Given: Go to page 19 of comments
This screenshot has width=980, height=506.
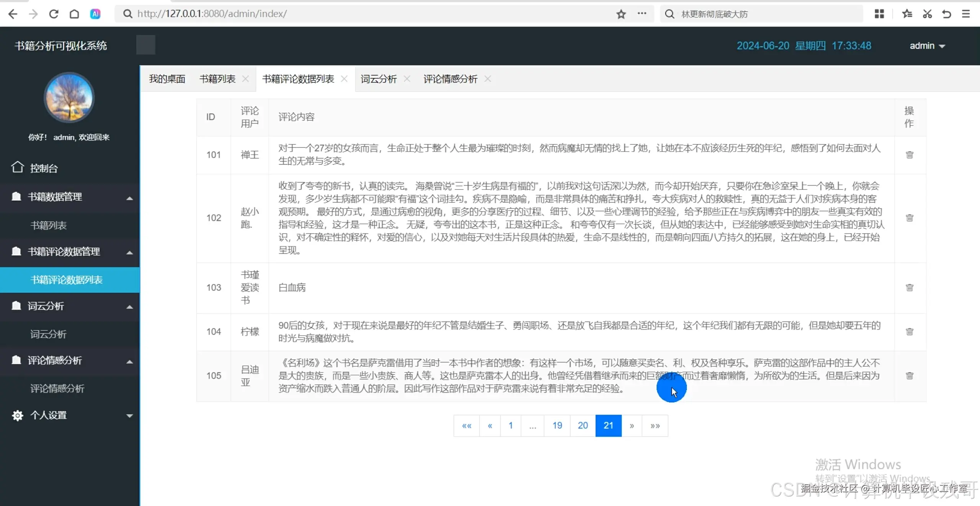Looking at the screenshot, I should pos(557,425).
